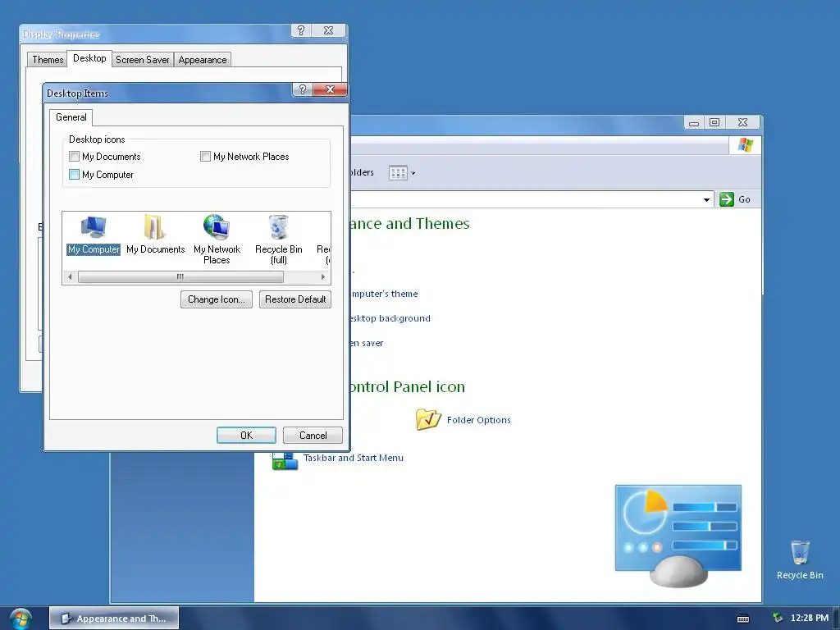Open the Taskbar and Start Menu link

354,458
